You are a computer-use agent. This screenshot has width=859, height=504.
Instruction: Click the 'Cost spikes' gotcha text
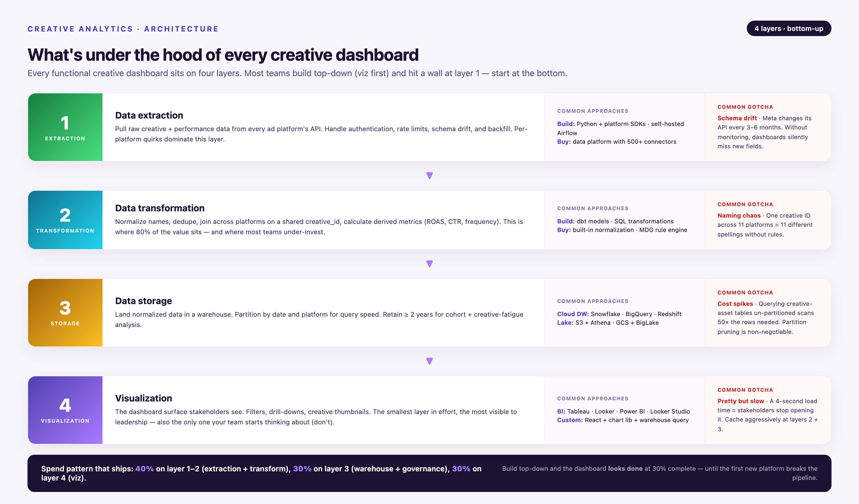pyautogui.click(x=766, y=318)
